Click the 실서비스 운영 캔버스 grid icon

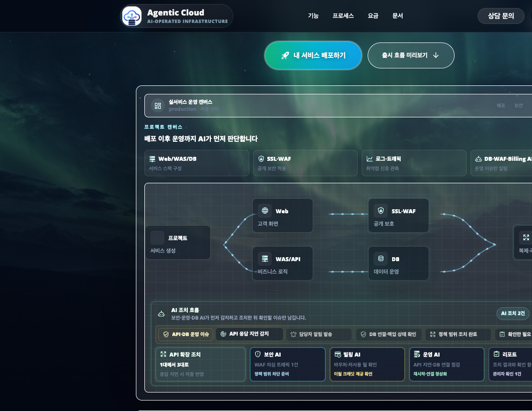tap(158, 105)
